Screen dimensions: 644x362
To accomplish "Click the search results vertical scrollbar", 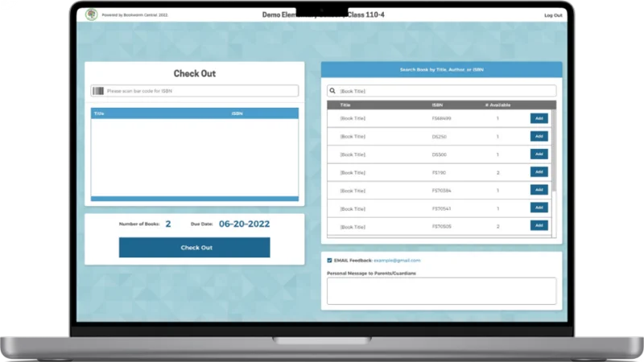I will (554, 150).
